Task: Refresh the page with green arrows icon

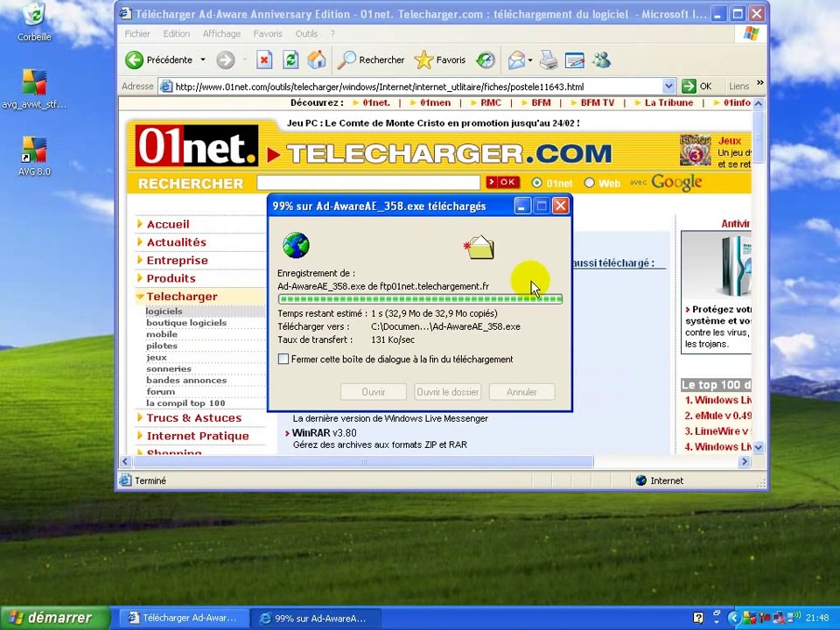Action: (x=290, y=60)
